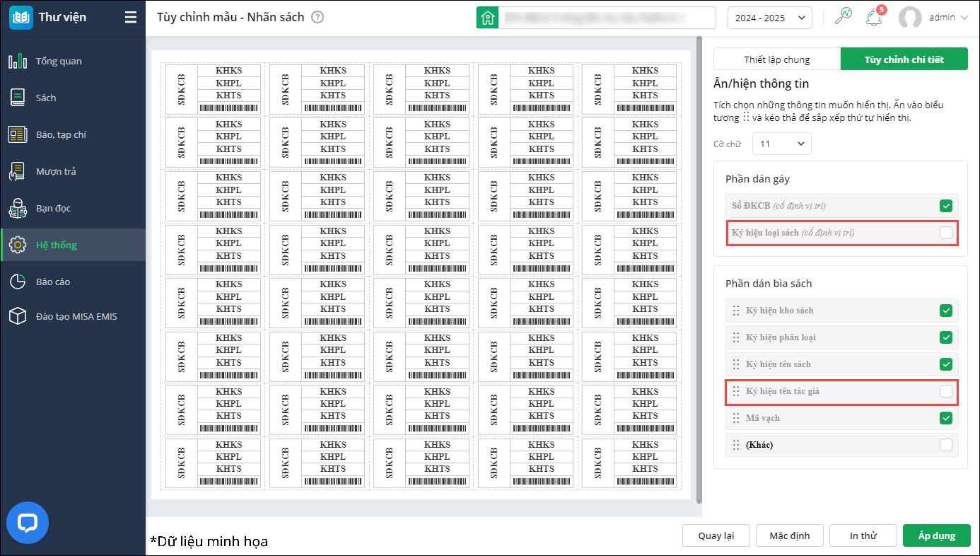Click the Phần dán bìa sách heading
The image size is (980, 556).
click(x=769, y=284)
